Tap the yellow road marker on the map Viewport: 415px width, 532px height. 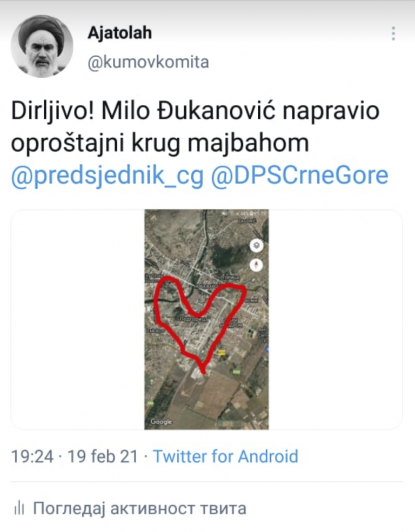point(220,352)
